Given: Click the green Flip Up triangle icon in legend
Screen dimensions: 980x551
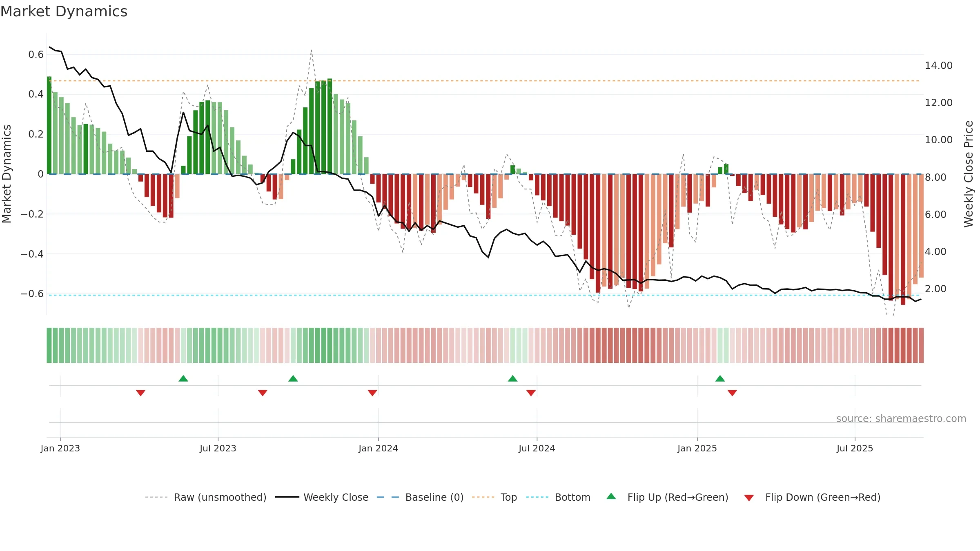Looking at the screenshot, I should click(611, 496).
